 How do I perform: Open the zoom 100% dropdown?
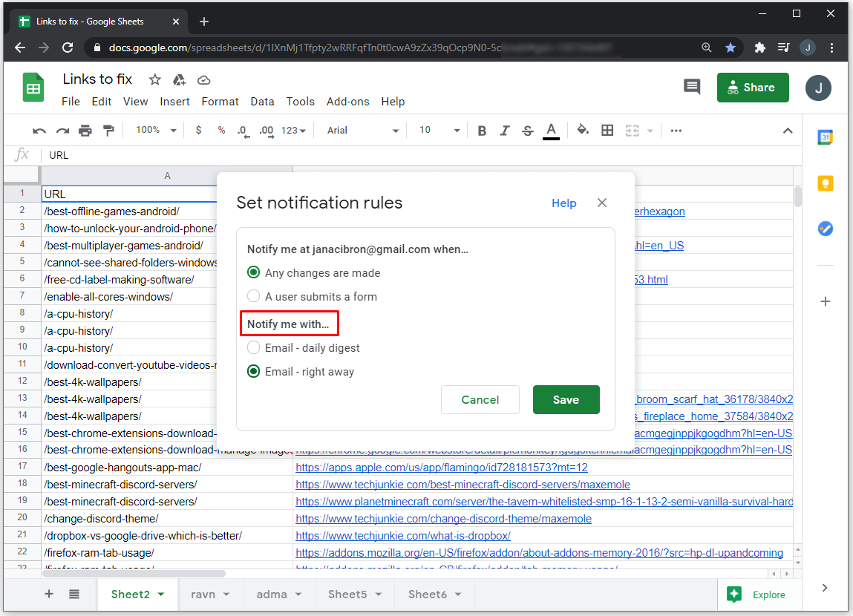click(156, 131)
